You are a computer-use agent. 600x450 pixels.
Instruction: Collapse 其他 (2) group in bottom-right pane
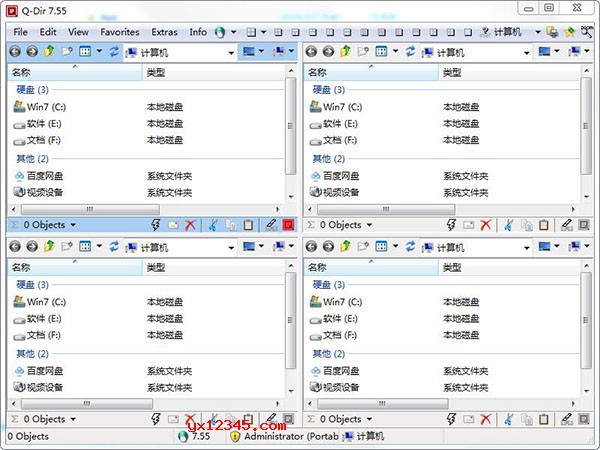(329, 354)
